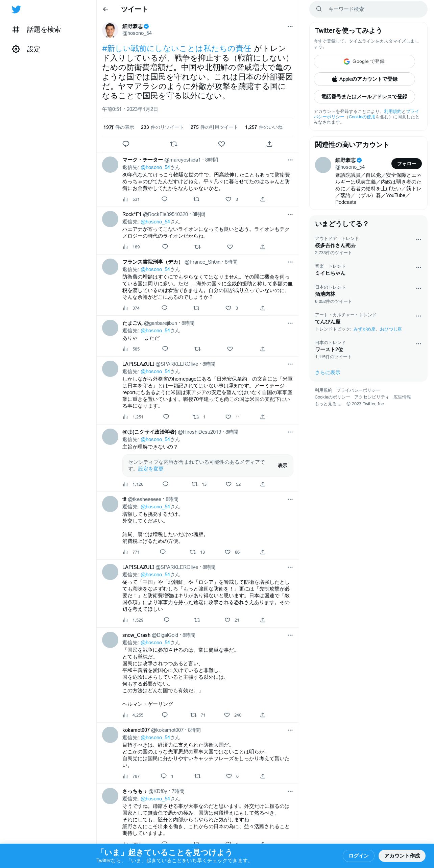Go back using the arrow icon
The height and width of the screenshot is (868, 434).
point(105,9)
